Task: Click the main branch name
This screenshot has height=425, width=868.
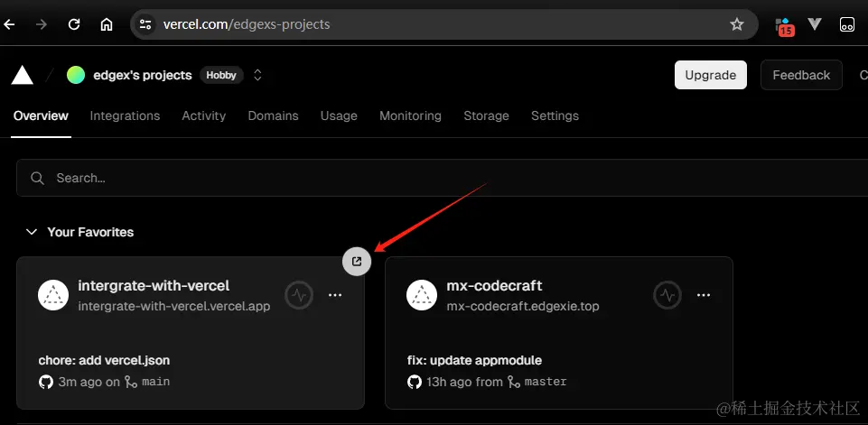Action: 155,382
